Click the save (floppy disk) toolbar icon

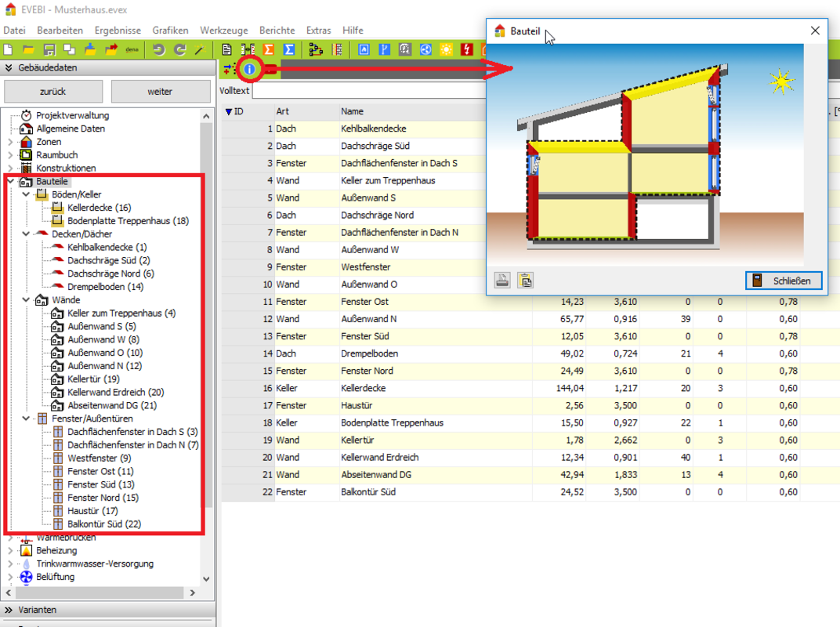(49, 49)
